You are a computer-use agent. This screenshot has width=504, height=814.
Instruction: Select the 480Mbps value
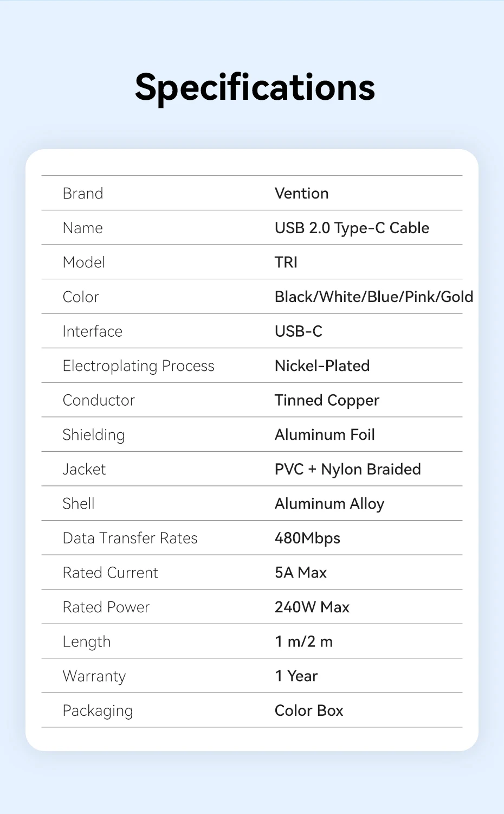pos(307,538)
